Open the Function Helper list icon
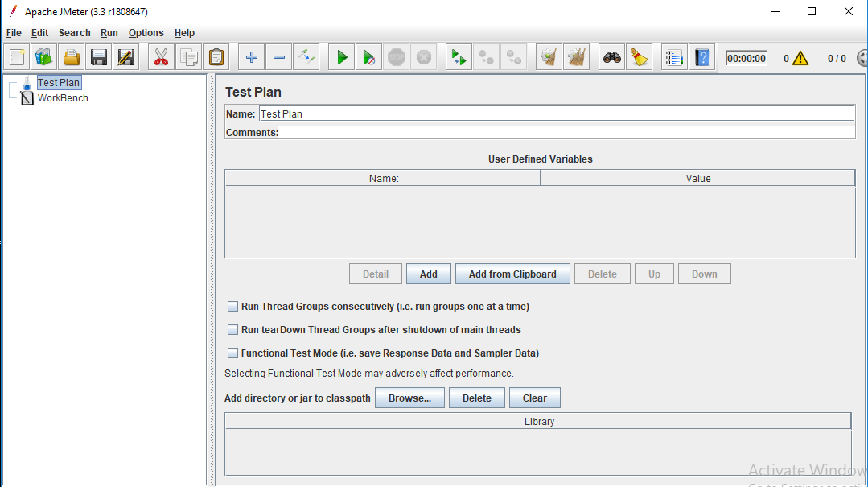The width and height of the screenshot is (868, 487). tap(674, 57)
